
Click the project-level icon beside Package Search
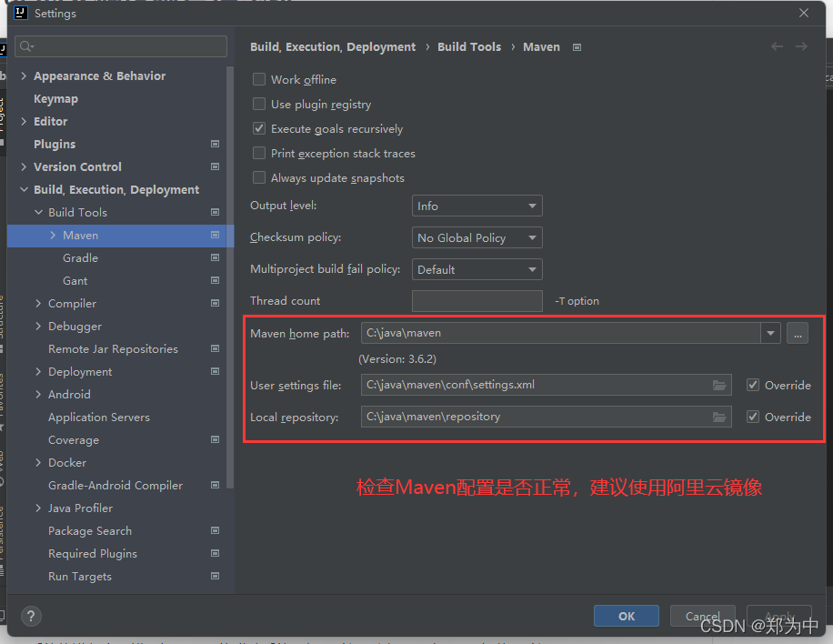click(216, 530)
